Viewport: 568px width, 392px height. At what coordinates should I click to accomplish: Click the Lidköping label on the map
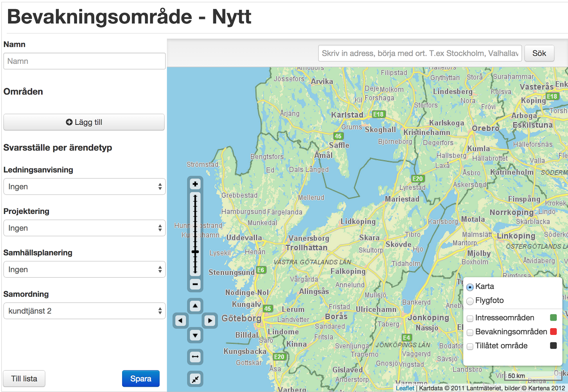pos(358,222)
